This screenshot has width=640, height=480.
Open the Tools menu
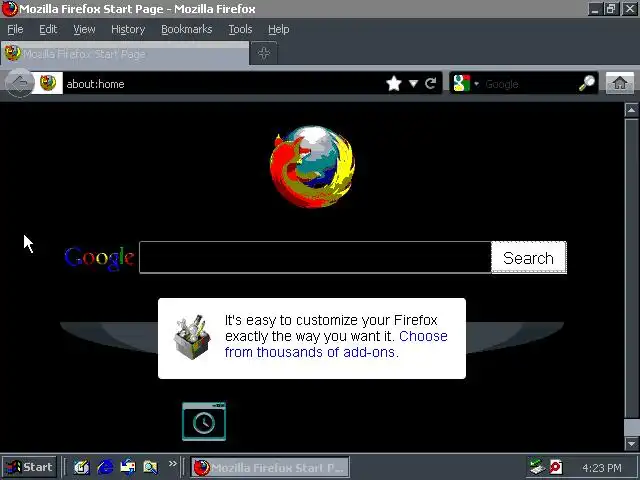(x=240, y=29)
